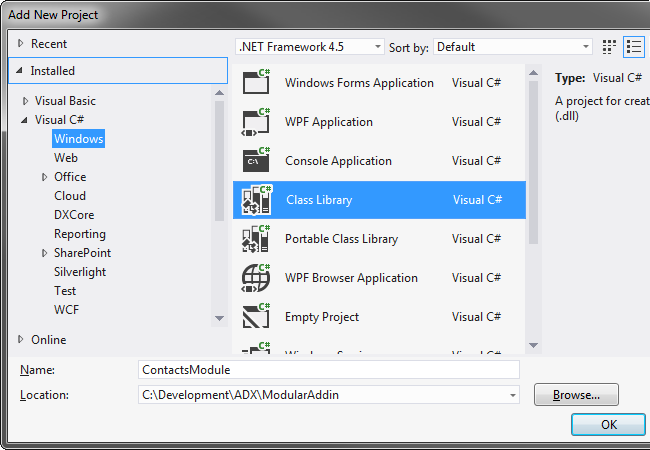
Task: Select the Visual Basic label
Action: pos(65,101)
